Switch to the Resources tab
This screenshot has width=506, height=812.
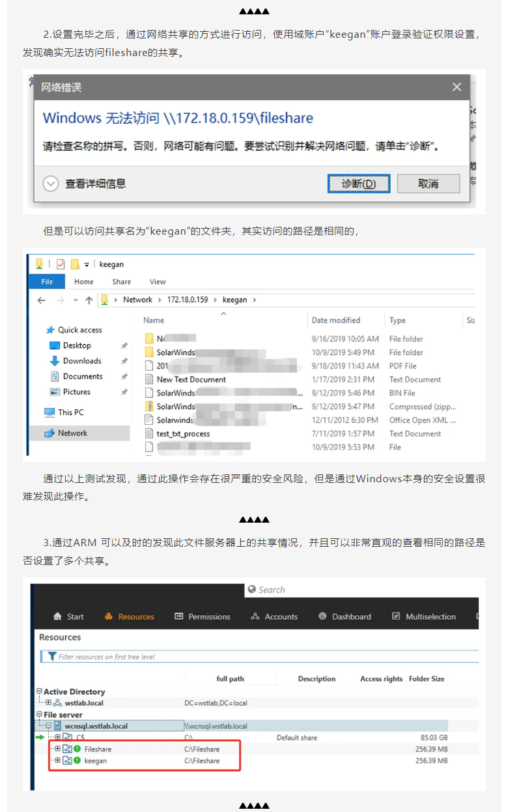[129, 616]
